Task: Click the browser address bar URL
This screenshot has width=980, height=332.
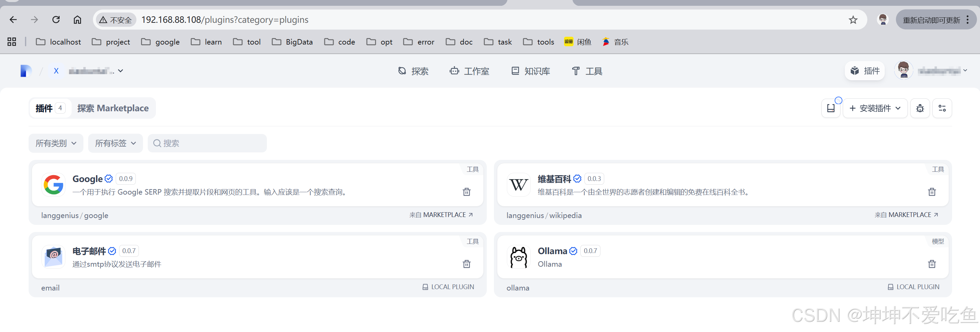Action: click(x=225, y=20)
